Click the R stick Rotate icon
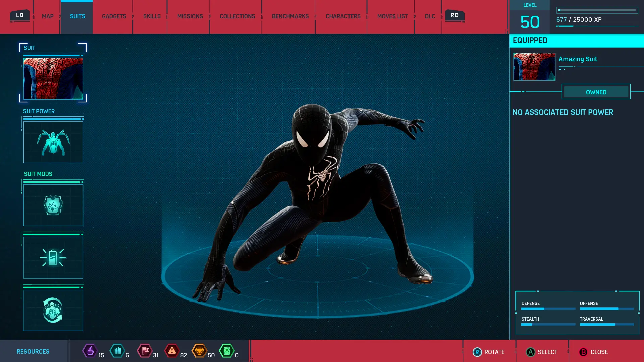 point(477,352)
